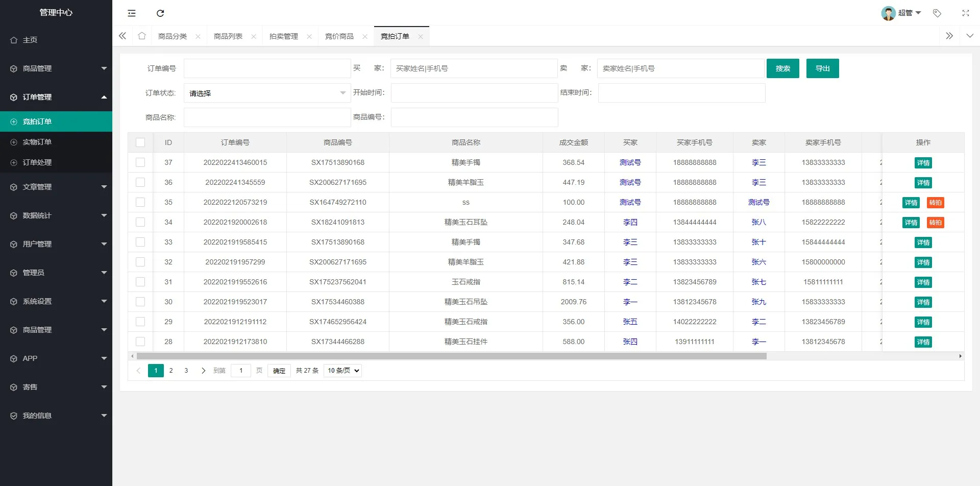Expand the 用户管理 sidebar menu

(x=56, y=244)
